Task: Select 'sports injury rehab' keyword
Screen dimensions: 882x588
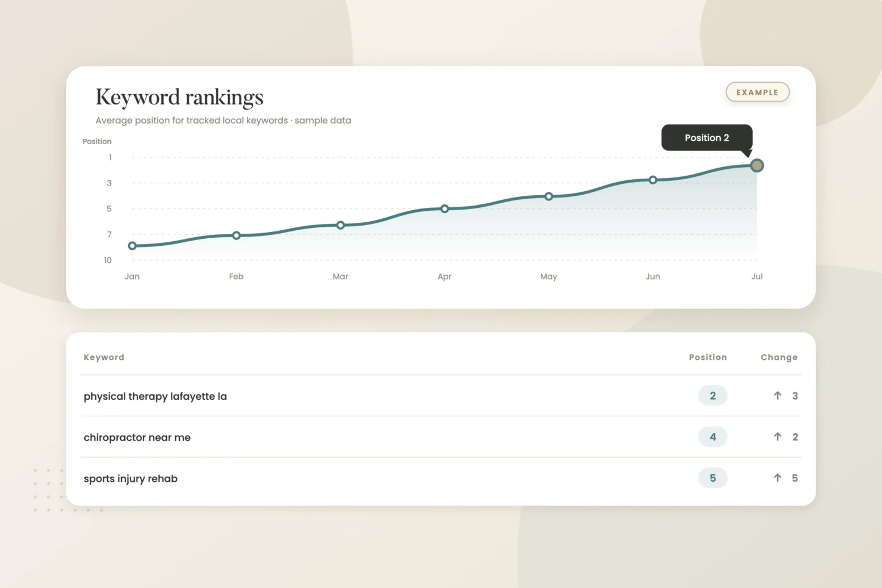Action: [x=130, y=479]
